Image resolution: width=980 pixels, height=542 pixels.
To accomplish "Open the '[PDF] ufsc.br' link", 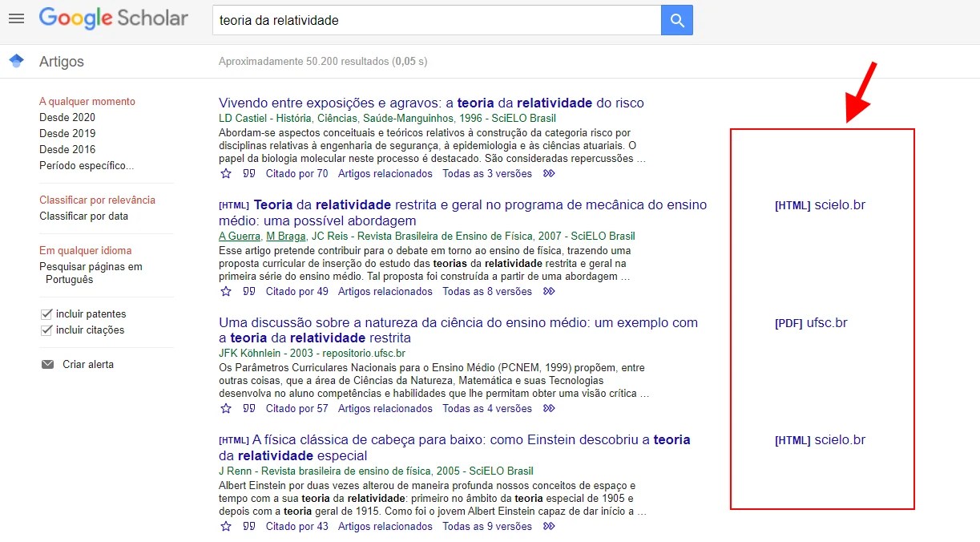I will click(811, 322).
